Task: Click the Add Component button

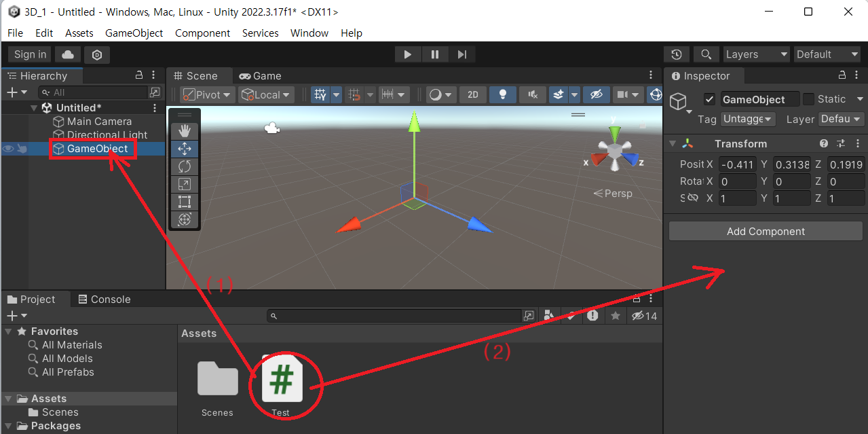Action: point(766,232)
